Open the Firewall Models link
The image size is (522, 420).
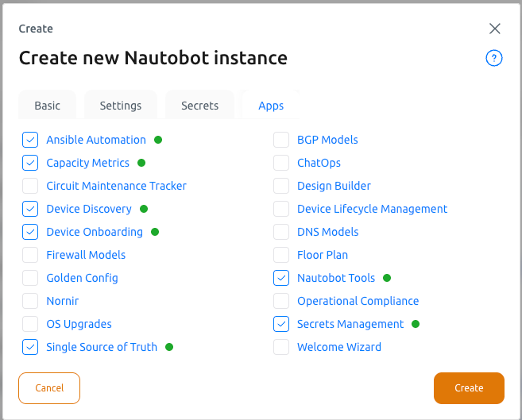(x=86, y=255)
